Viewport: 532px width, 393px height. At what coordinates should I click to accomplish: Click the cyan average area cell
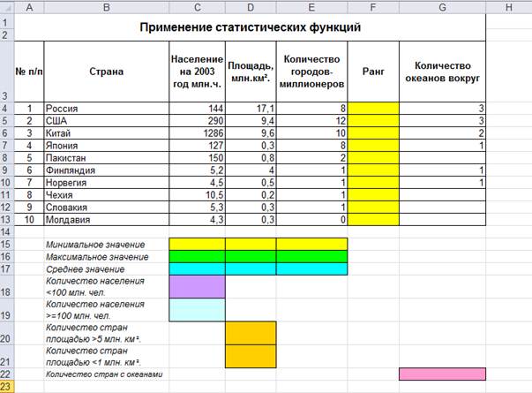click(x=251, y=269)
